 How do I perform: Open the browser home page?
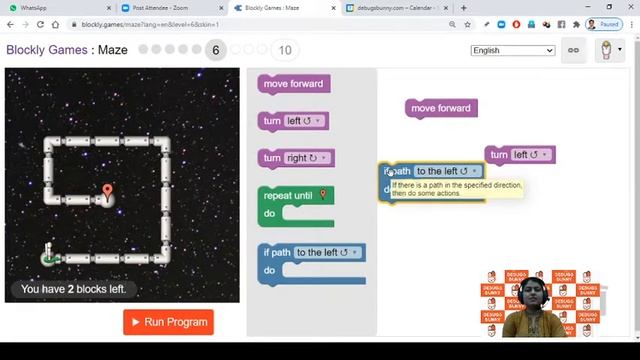click(x=56, y=24)
